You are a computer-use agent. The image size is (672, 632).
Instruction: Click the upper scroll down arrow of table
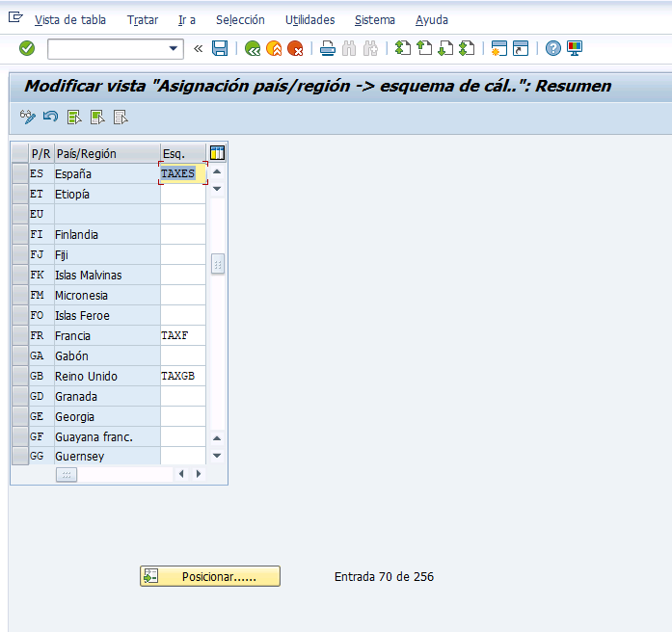point(217,189)
